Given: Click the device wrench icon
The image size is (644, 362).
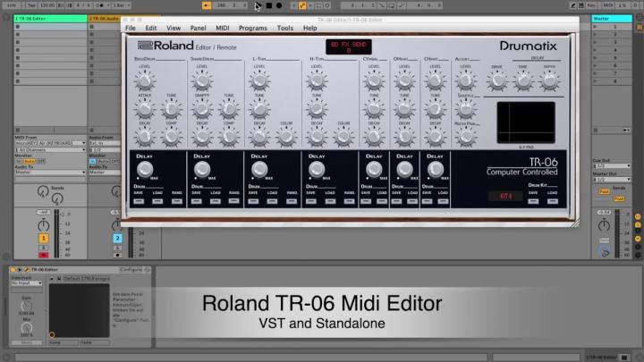Looking at the screenshot, I should (27, 270).
